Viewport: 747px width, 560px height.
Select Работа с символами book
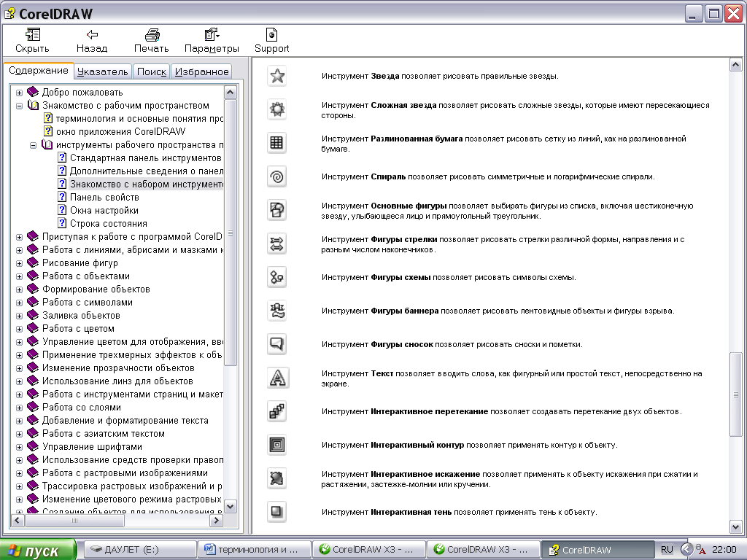(x=88, y=303)
